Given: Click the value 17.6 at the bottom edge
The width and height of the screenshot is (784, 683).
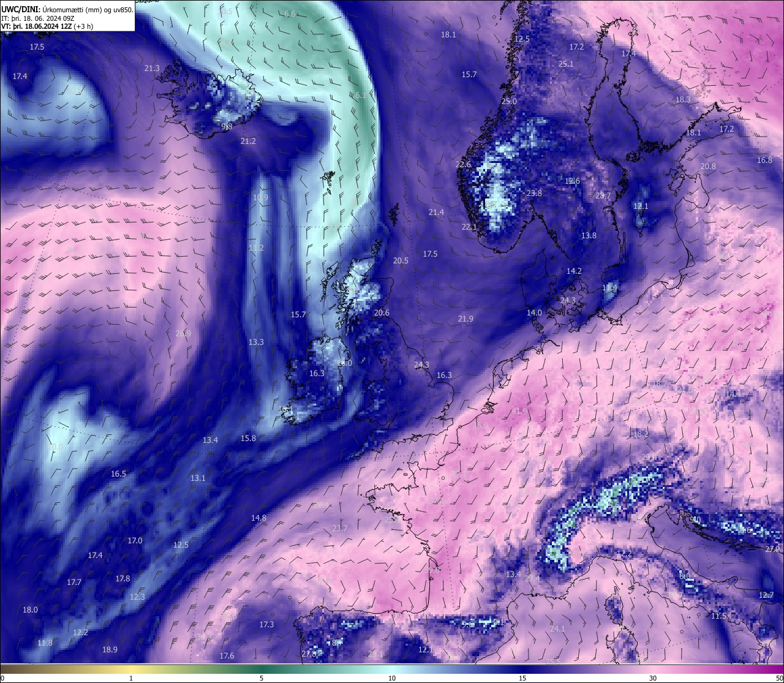Looking at the screenshot, I should [x=227, y=655].
